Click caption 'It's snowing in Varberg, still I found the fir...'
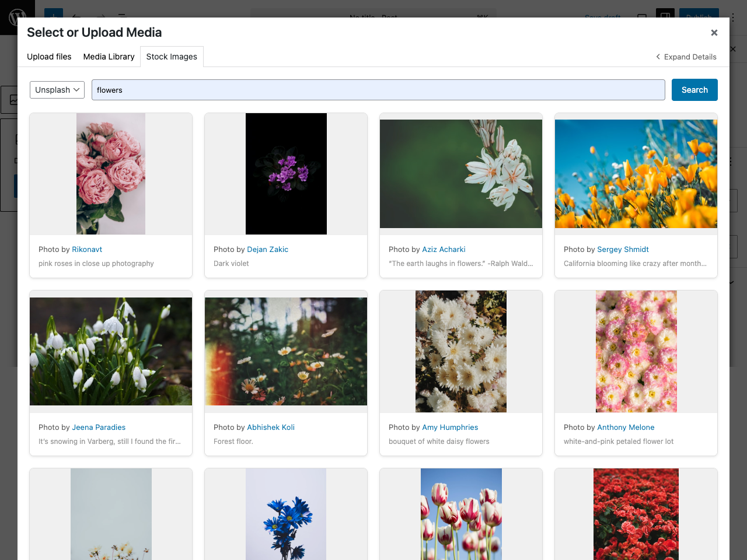 pos(110,442)
